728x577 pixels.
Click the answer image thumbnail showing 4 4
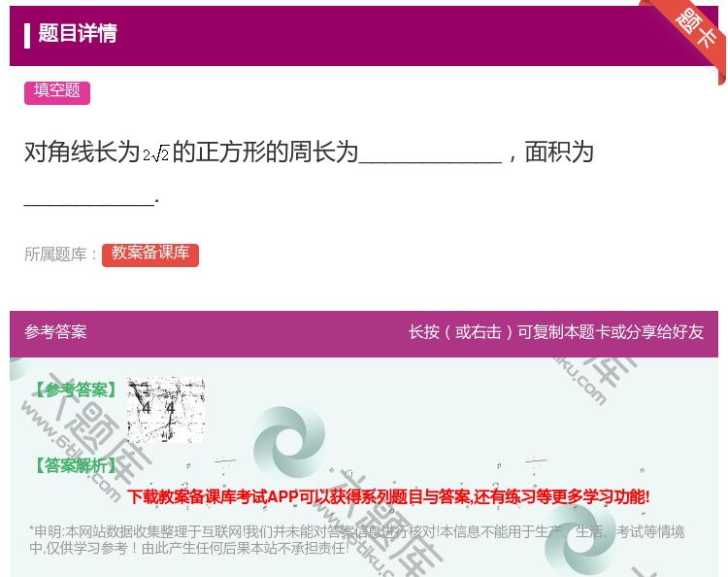[166, 410]
